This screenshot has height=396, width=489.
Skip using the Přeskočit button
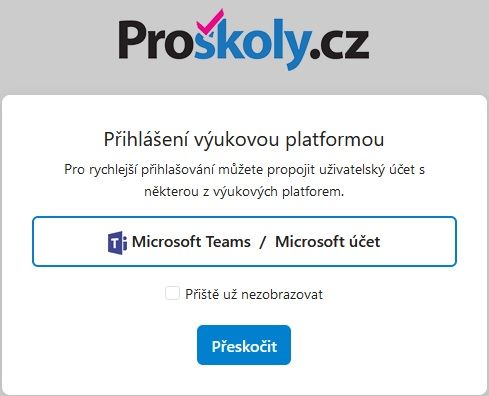(x=244, y=345)
